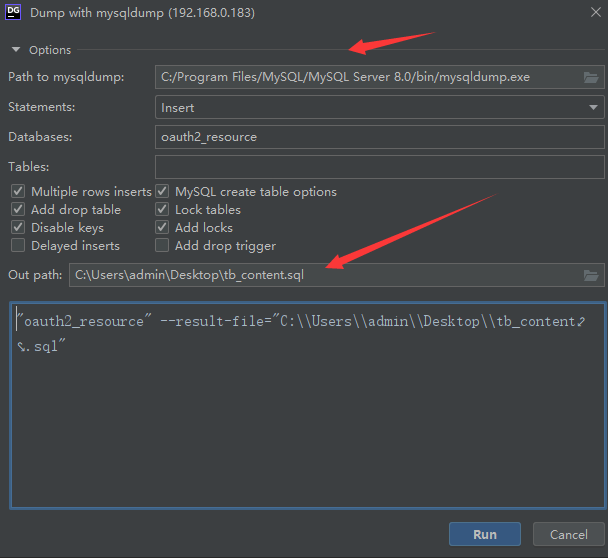Image resolution: width=608 pixels, height=558 pixels.
Task: Click the Out path: label
Action: (x=35, y=275)
